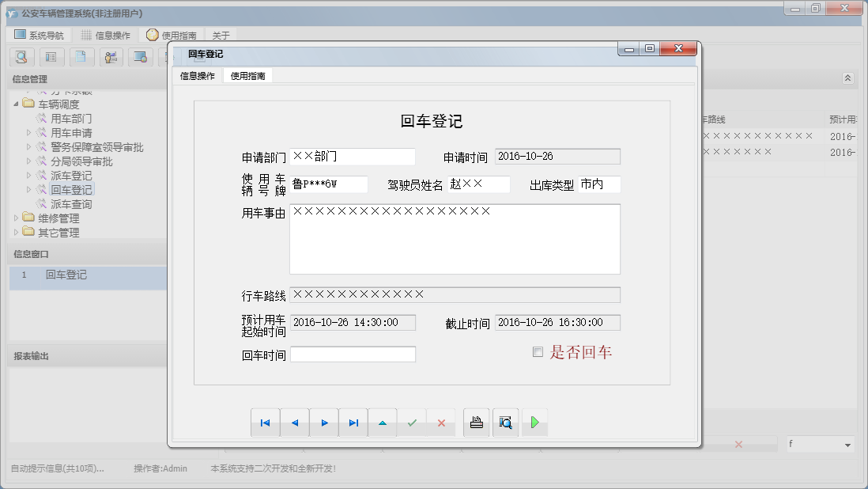Viewport: 868px width, 489px height.
Task: Confirm the record with the green checkmark icon
Action: 411,422
